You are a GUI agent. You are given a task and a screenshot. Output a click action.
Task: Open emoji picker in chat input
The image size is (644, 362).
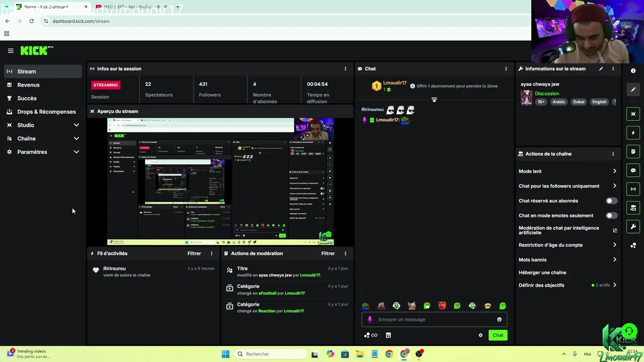click(499, 319)
